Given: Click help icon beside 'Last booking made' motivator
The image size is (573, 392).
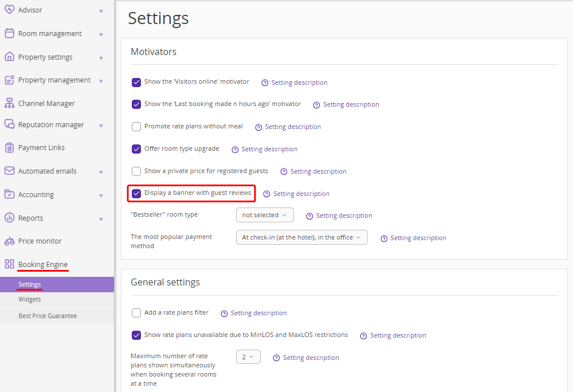Looking at the screenshot, I should tap(316, 105).
